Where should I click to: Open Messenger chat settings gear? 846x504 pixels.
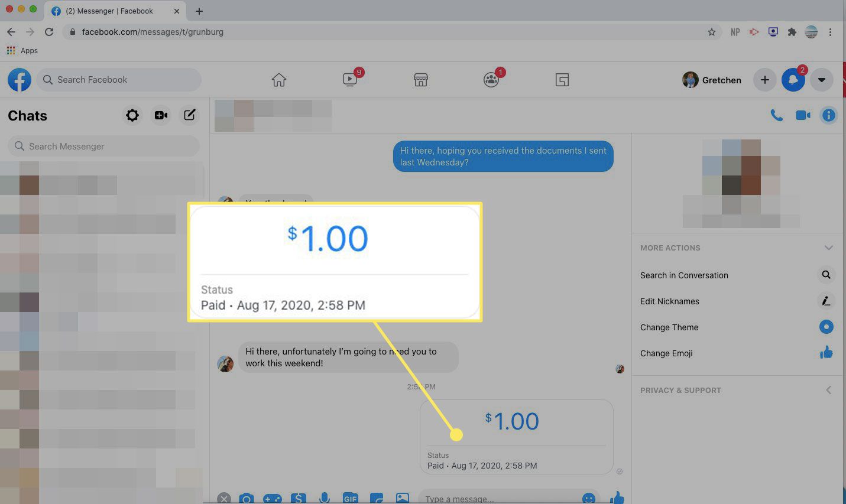(x=132, y=115)
